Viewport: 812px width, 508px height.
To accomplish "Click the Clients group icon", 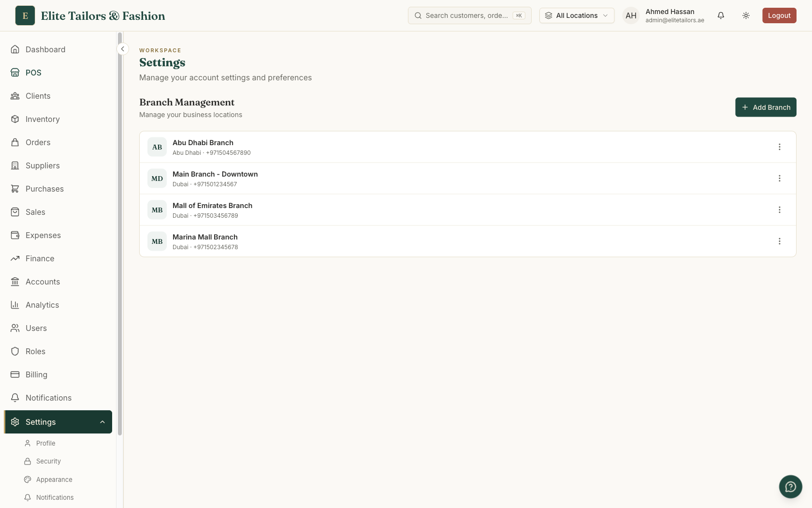I will pos(15,96).
